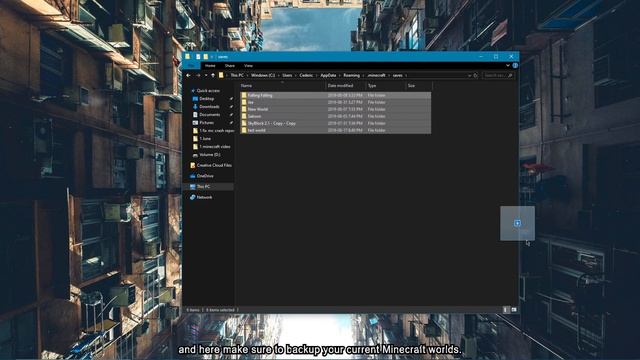
Task: Open Desktop in the sidebar
Action: (x=207, y=99)
